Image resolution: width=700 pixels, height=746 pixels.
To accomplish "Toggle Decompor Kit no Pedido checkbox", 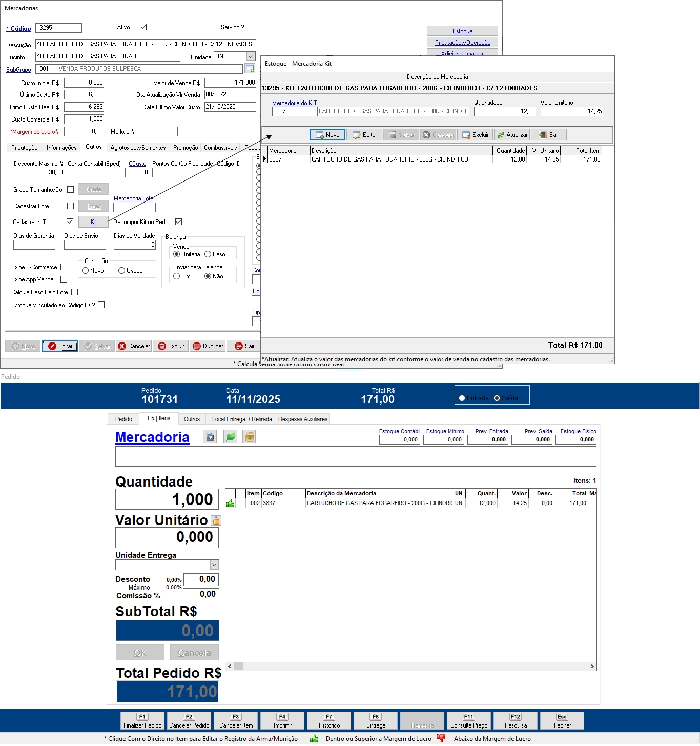I will [x=179, y=222].
